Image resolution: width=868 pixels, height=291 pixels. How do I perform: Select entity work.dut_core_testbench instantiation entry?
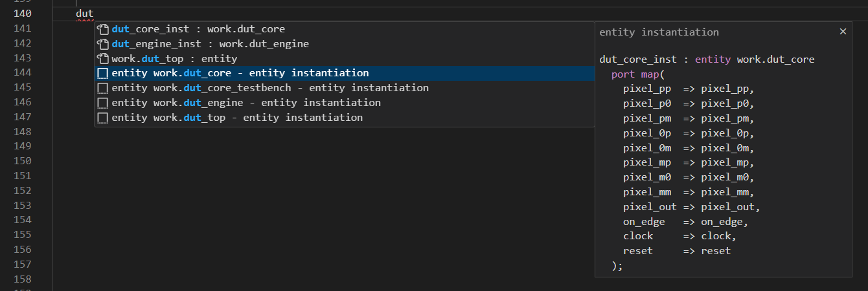pyautogui.click(x=269, y=88)
